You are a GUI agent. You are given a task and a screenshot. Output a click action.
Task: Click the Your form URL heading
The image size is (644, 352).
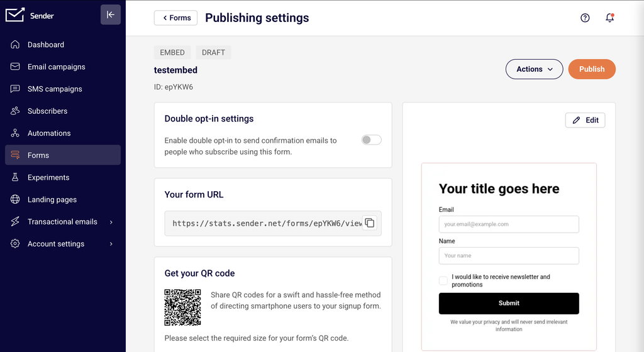pyautogui.click(x=194, y=194)
